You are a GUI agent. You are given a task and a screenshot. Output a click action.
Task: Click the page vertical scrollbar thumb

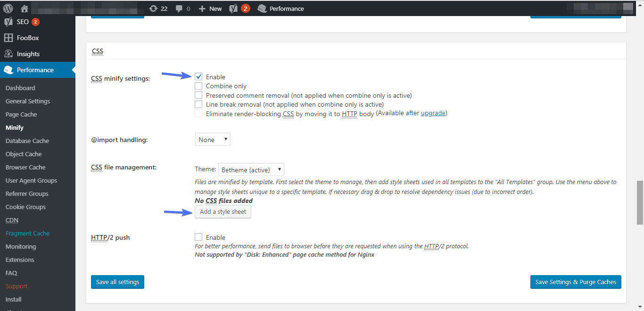tap(640, 202)
